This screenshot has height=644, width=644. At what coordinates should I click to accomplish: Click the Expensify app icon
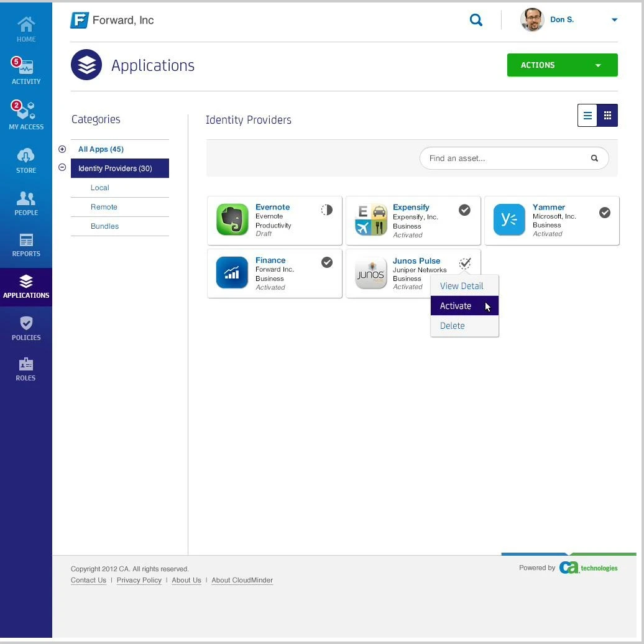tap(371, 219)
